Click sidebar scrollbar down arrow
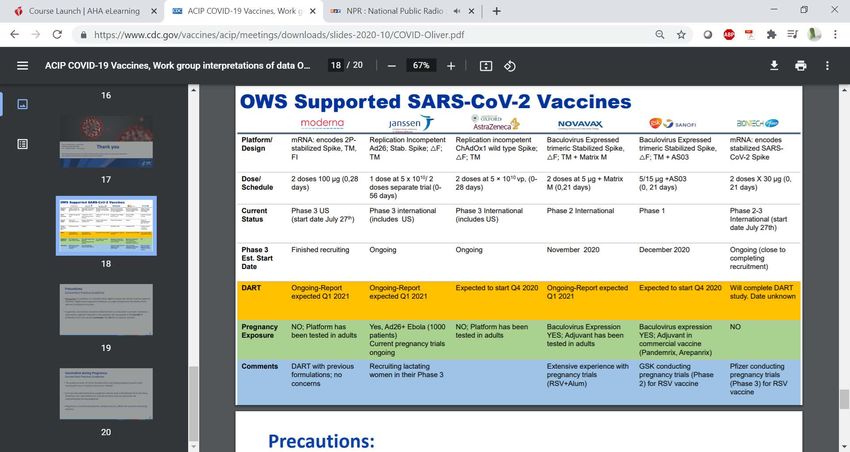Viewport: 850px width, 452px height. pos(193,447)
